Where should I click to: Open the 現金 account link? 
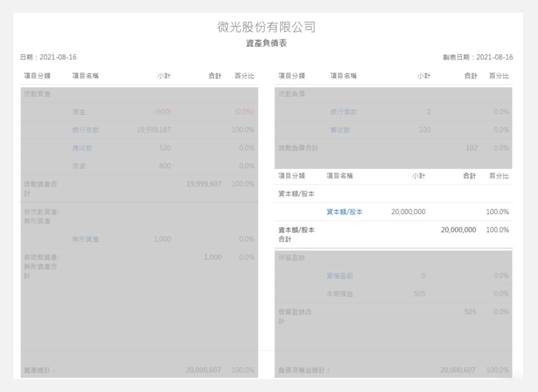coord(79,112)
